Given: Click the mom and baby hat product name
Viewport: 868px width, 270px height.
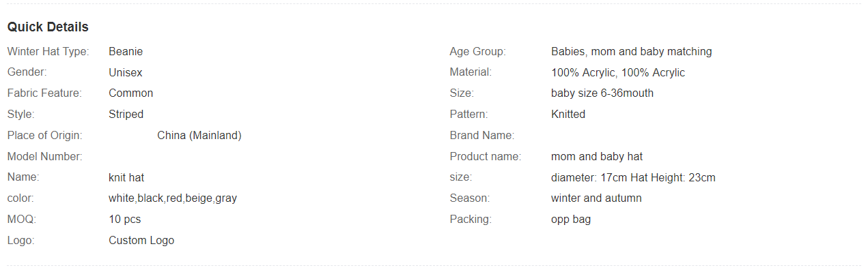Looking at the screenshot, I should click(597, 156).
